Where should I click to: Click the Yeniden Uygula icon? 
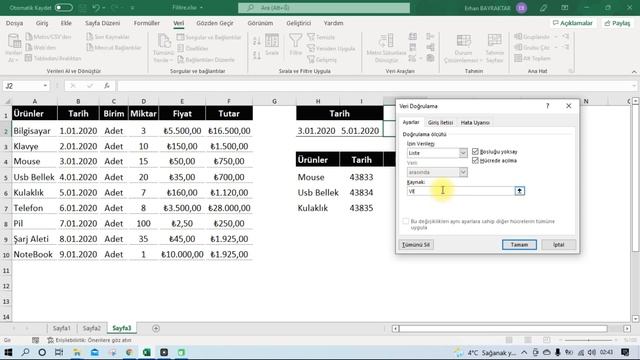coord(311,48)
